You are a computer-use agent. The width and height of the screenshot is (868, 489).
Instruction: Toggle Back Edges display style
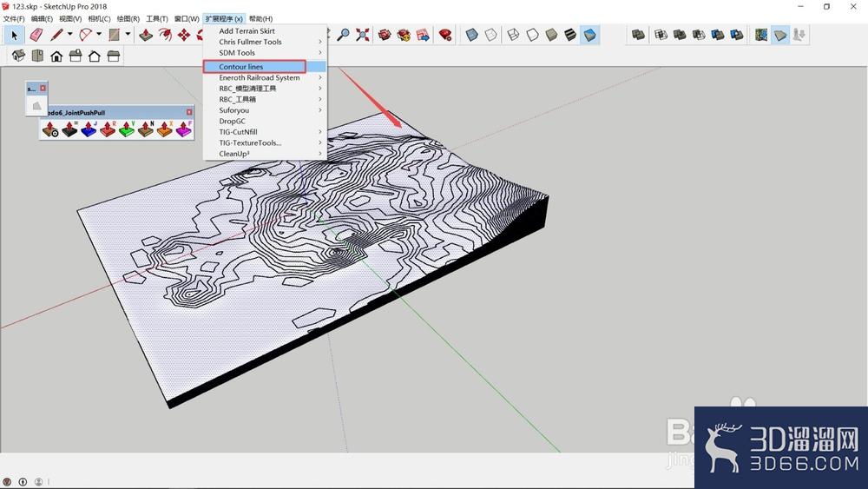tap(491, 35)
